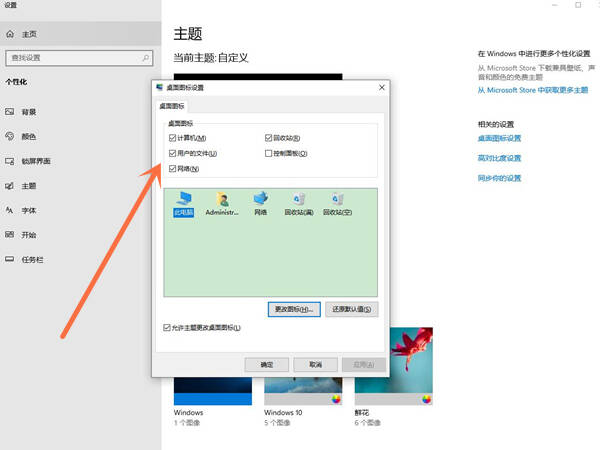The image size is (600, 450).
Task: Click the 锁屏界面 monitor icon in sidebar
Action: (10, 161)
